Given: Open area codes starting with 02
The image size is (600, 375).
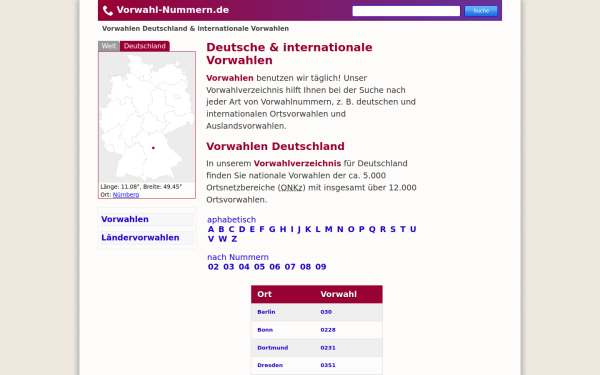Looking at the screenshot, I should (213, 267).
